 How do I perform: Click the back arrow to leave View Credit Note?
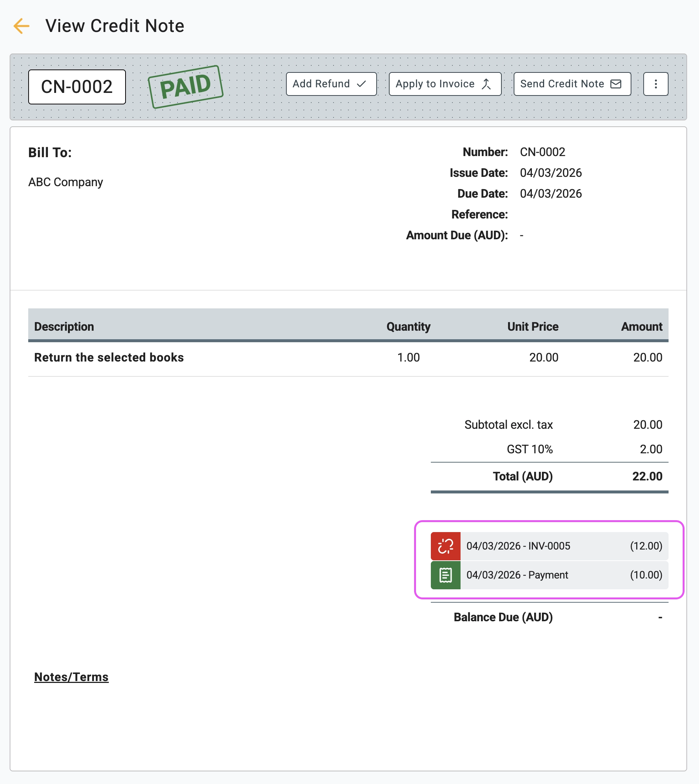[x=22, y=26]
